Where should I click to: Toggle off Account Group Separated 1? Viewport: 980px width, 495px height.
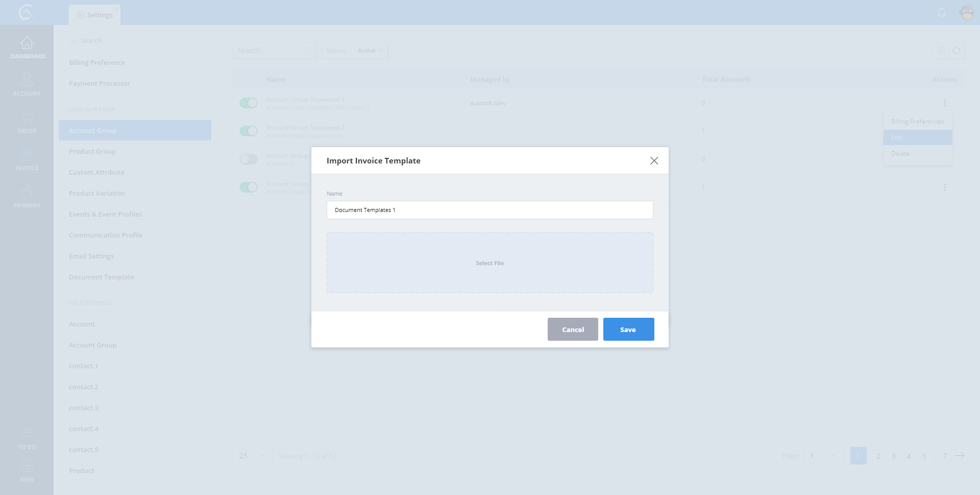(249, 103)
